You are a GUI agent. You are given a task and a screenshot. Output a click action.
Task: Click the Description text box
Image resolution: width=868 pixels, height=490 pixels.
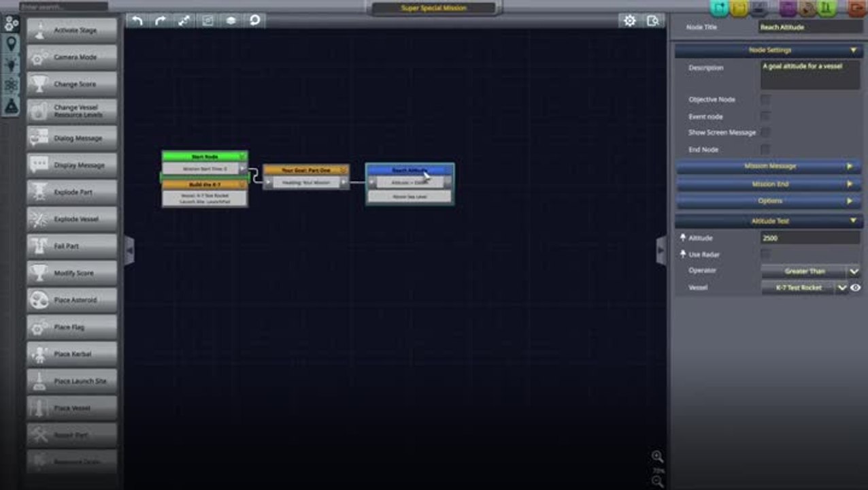pyautogui.click(x=810, y=75)
